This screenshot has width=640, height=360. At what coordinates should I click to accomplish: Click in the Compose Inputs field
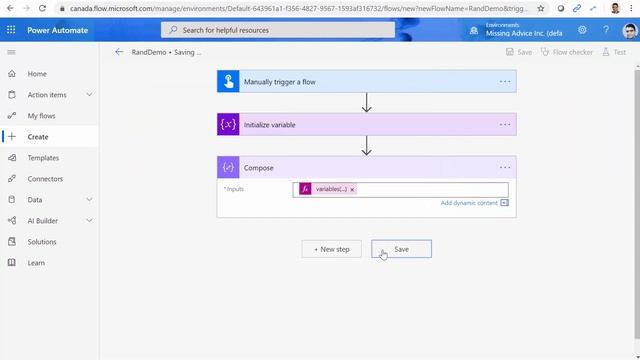[x=400, y=190]
